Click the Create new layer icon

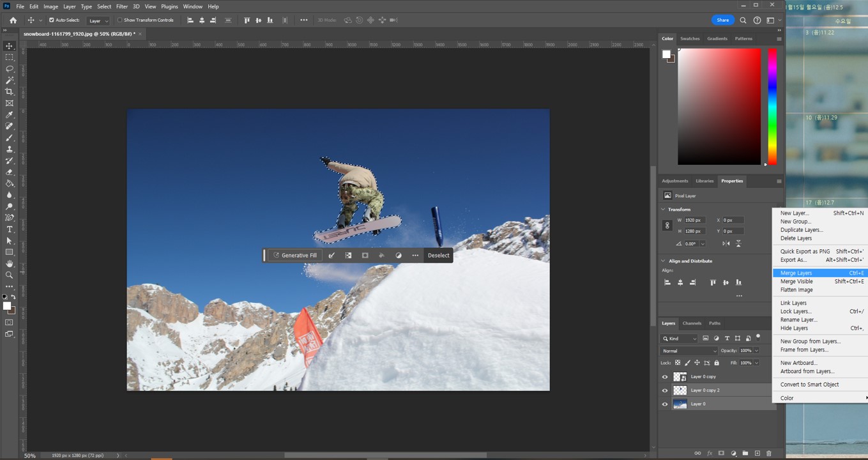[758, 454]
